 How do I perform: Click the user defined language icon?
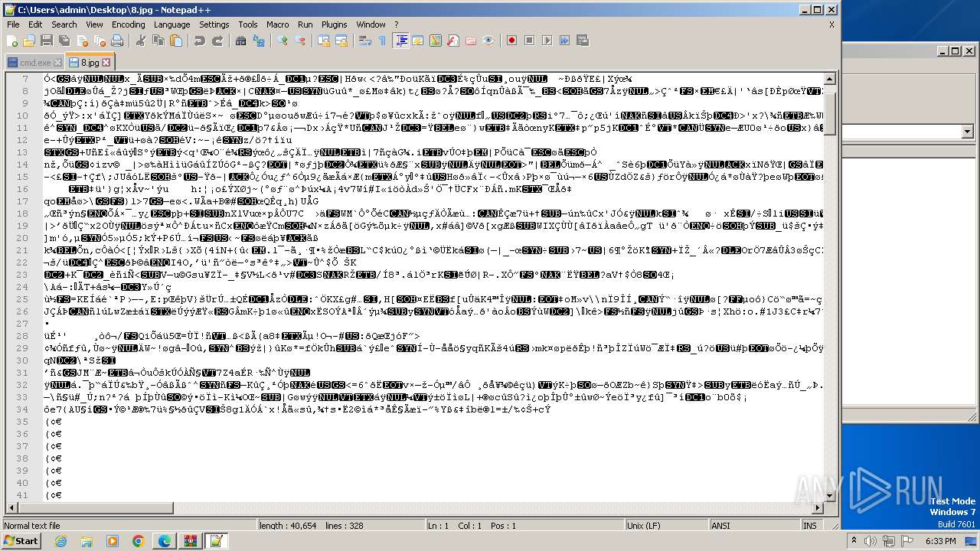pyautogui.click(x=418, y=41)
